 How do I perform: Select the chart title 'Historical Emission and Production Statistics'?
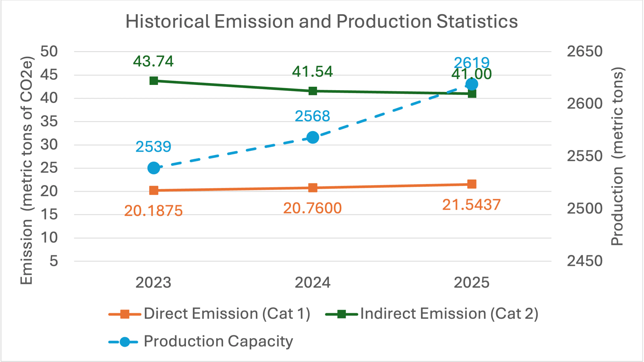click(x=321, y=21)
